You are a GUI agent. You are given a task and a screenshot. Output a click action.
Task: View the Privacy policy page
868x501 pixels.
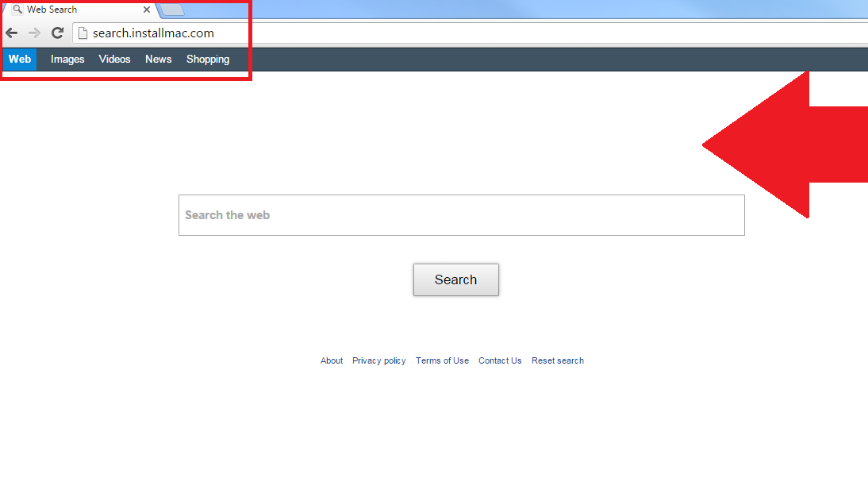(x=378, y=360)
